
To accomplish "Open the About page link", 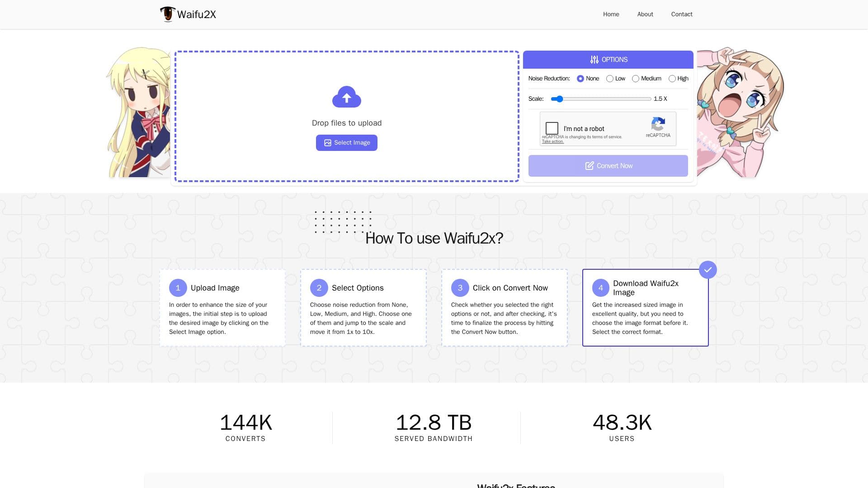I will tap(645, 14).
